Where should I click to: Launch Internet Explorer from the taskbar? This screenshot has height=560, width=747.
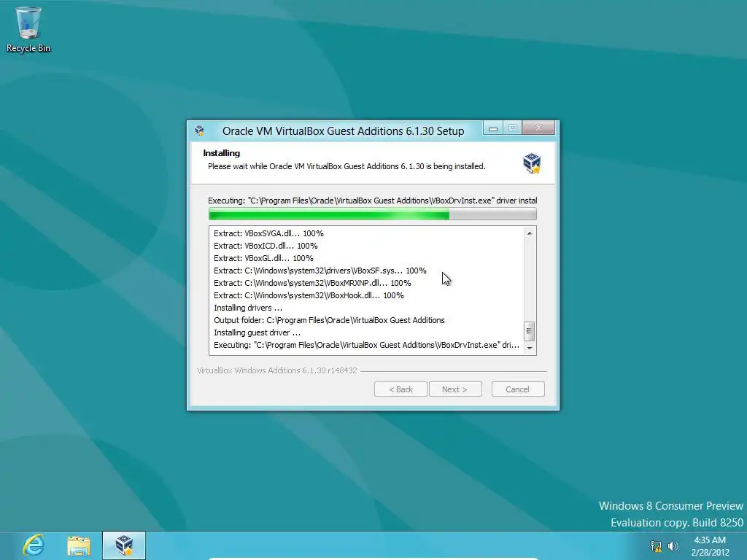tap(34, 545)
